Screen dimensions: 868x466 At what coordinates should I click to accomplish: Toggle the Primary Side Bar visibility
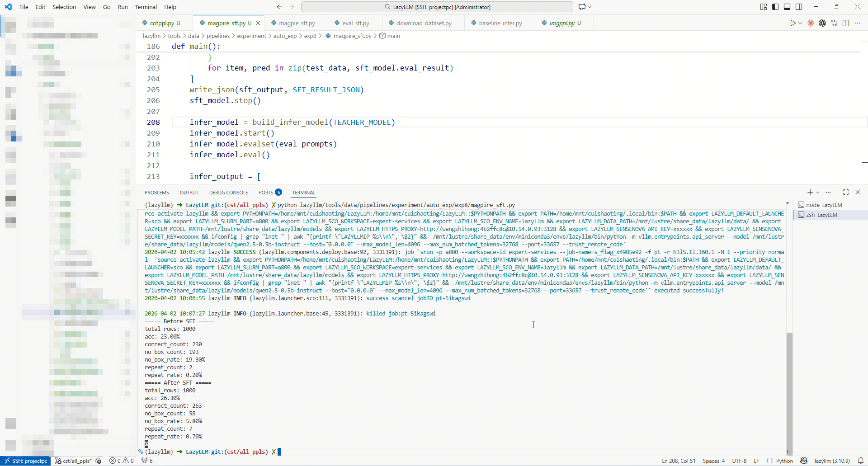(775, 7)
